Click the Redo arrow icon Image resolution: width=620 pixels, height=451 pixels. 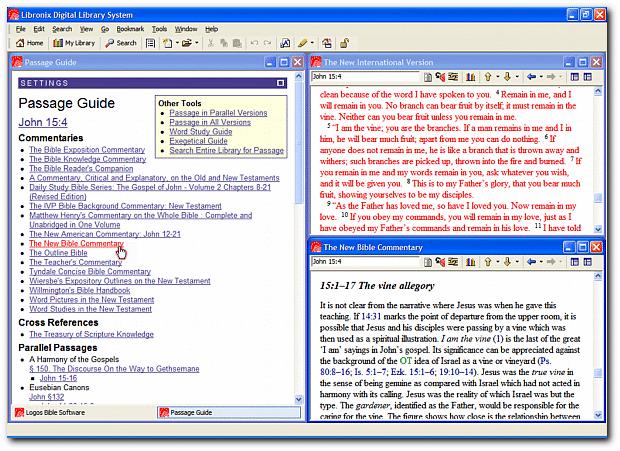(x=267, y=43)
